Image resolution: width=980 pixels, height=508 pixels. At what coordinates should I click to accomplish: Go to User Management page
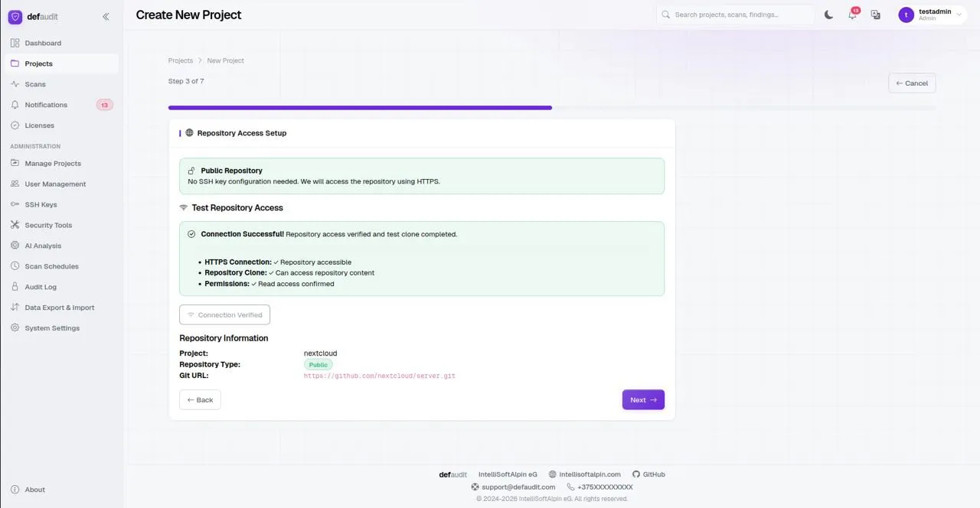61,184
